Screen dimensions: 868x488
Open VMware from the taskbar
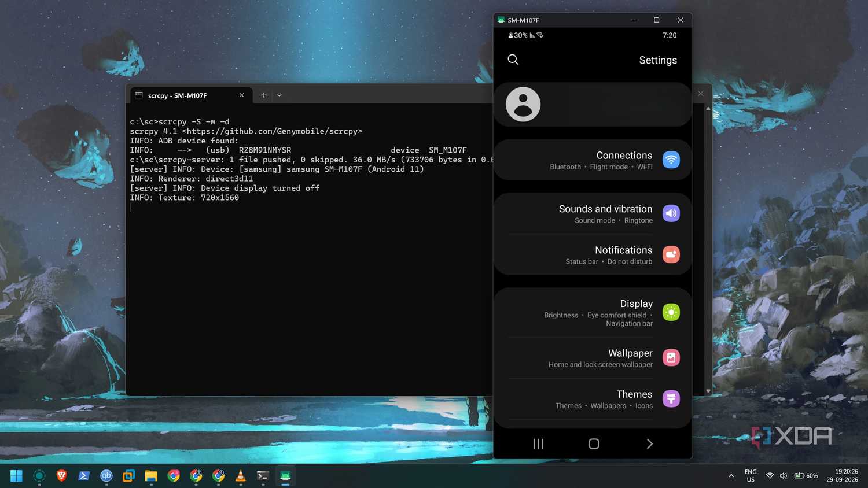tap(128, 476)
